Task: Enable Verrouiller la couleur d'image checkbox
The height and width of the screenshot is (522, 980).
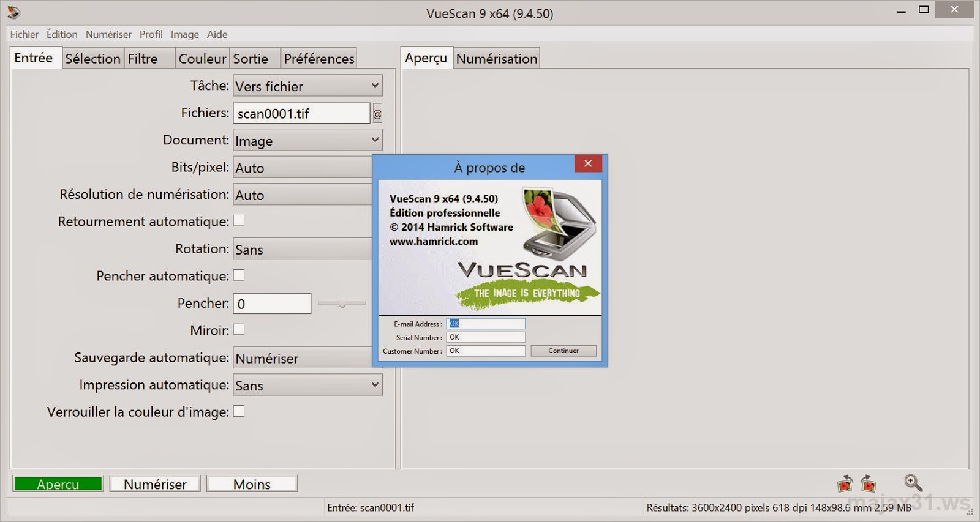Action: point(239,411)
